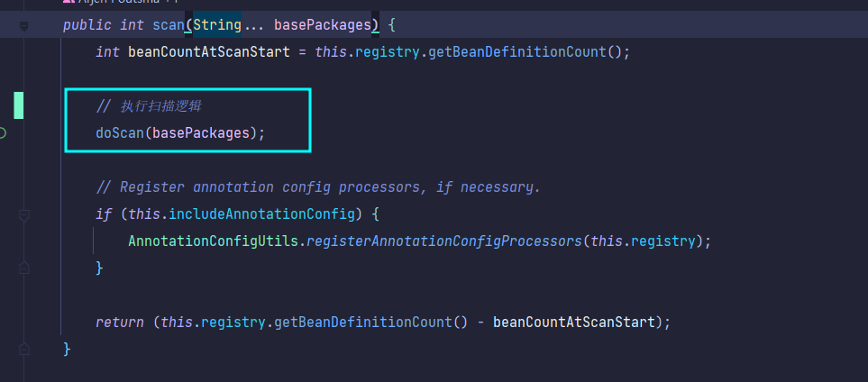Click the if block closing fold marker

click(x=24, y=268)
